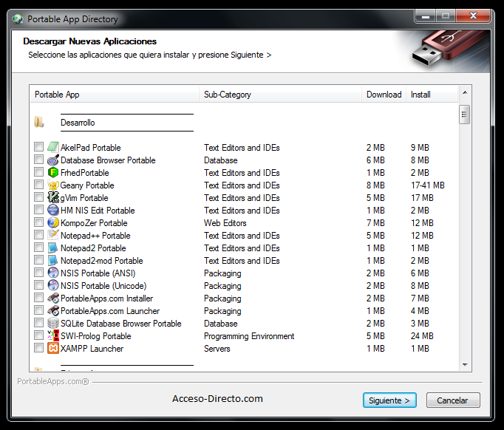Click the SWI-Prolog Portable icon
504x430 pixels.
pyautogui.click(x=53, y=335)
